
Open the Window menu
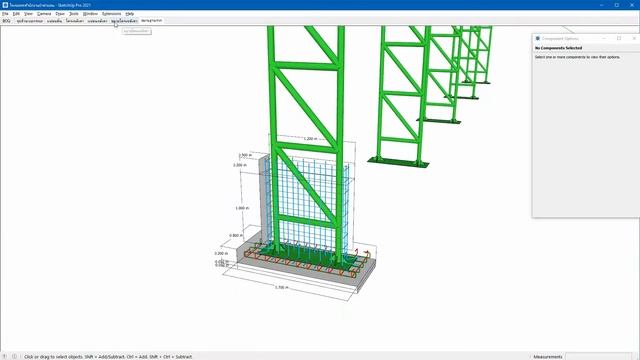(x=90, y=13)
